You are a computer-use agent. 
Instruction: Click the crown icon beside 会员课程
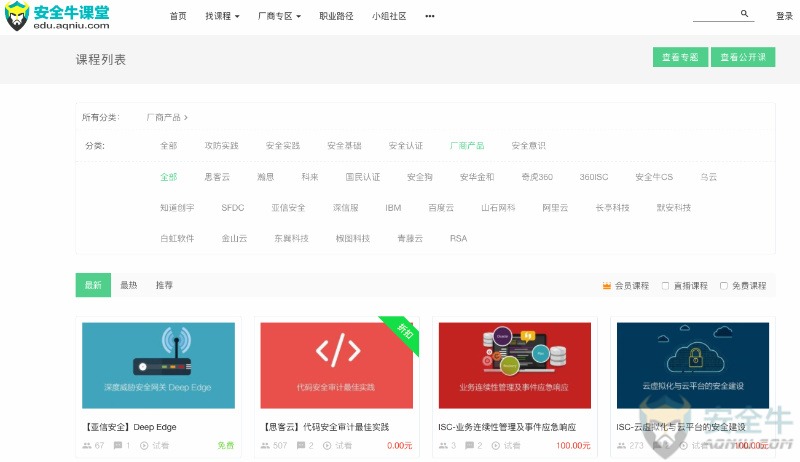click(x=607, y=286)
